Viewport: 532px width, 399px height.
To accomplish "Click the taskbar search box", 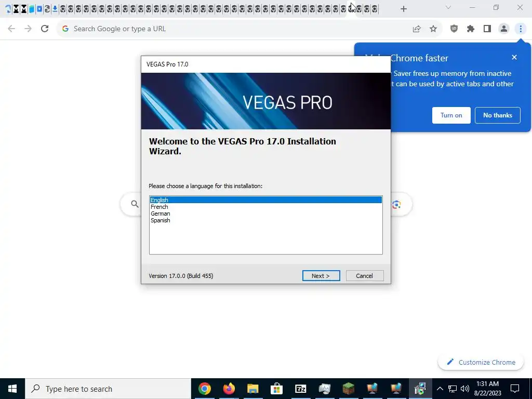I will (108, 389).
